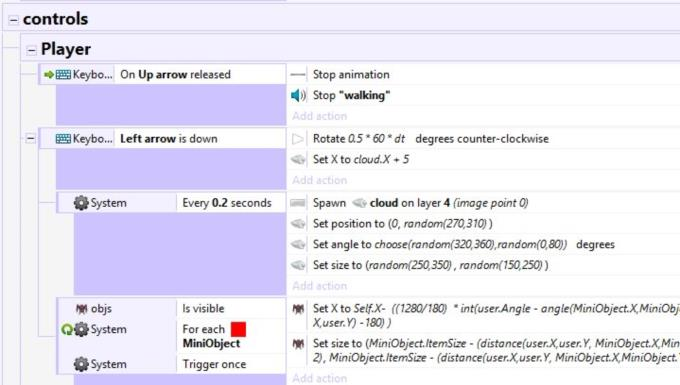Click cloud icon beside Set angle action

pyautogui.click(x=298, y=244)
